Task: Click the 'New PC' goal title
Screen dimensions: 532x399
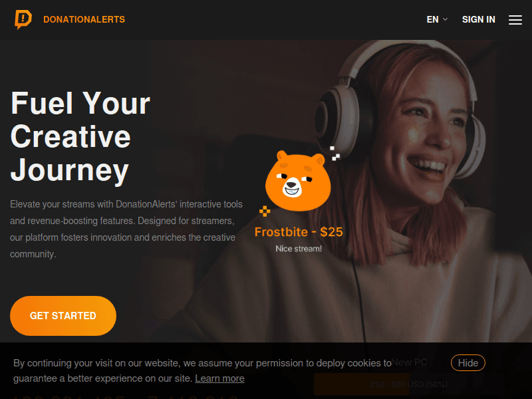Action: [x=409, y=362]
